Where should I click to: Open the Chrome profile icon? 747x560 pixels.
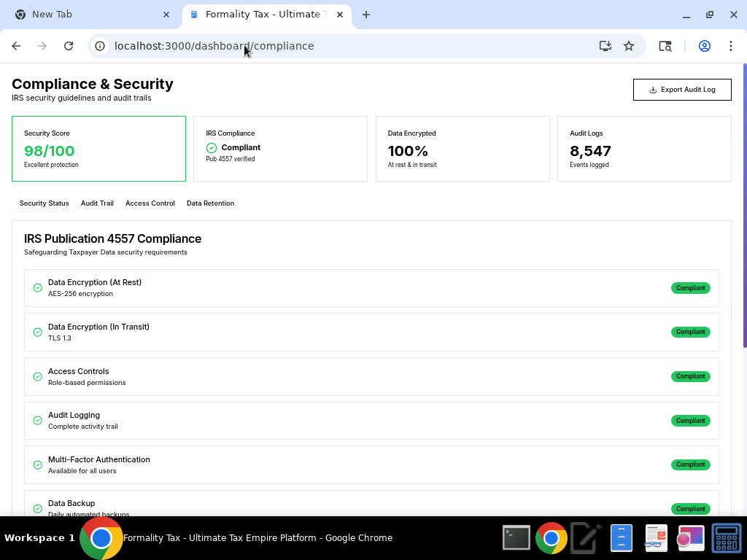point(704,46)
